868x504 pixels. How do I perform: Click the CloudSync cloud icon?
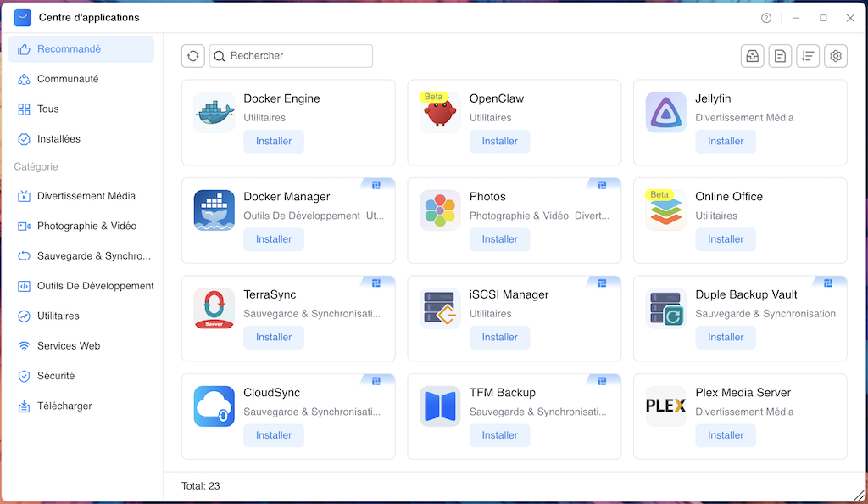click(x=214, y=406)
